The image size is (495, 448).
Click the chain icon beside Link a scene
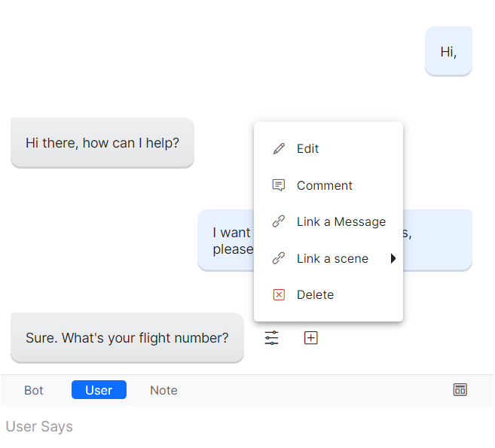[279, 258]
